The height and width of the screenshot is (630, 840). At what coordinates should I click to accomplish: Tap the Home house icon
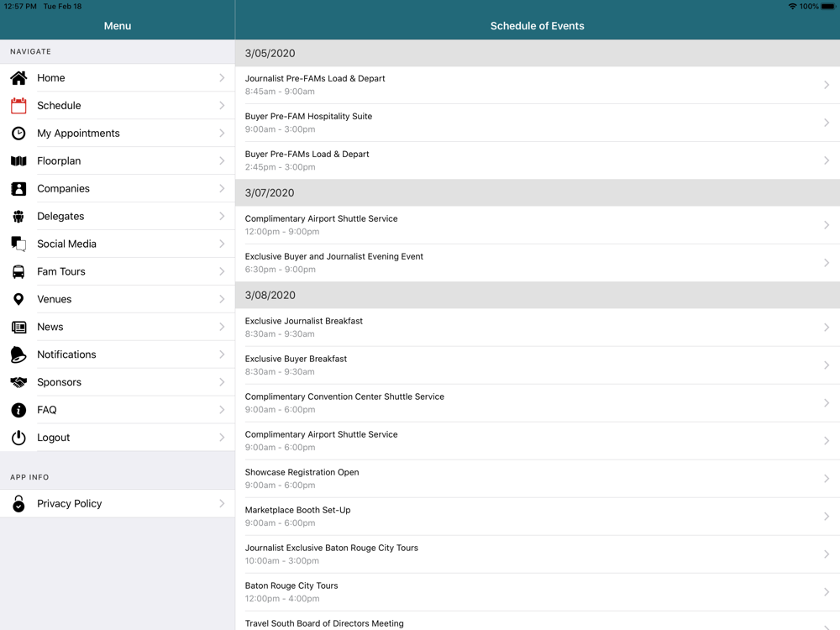(x=18, y=78)
